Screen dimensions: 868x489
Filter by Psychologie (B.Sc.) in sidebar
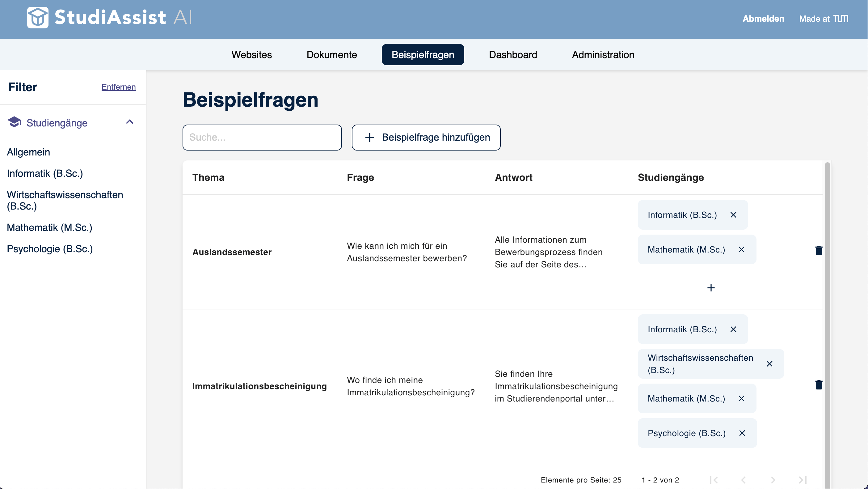click(x=50, y=249)
